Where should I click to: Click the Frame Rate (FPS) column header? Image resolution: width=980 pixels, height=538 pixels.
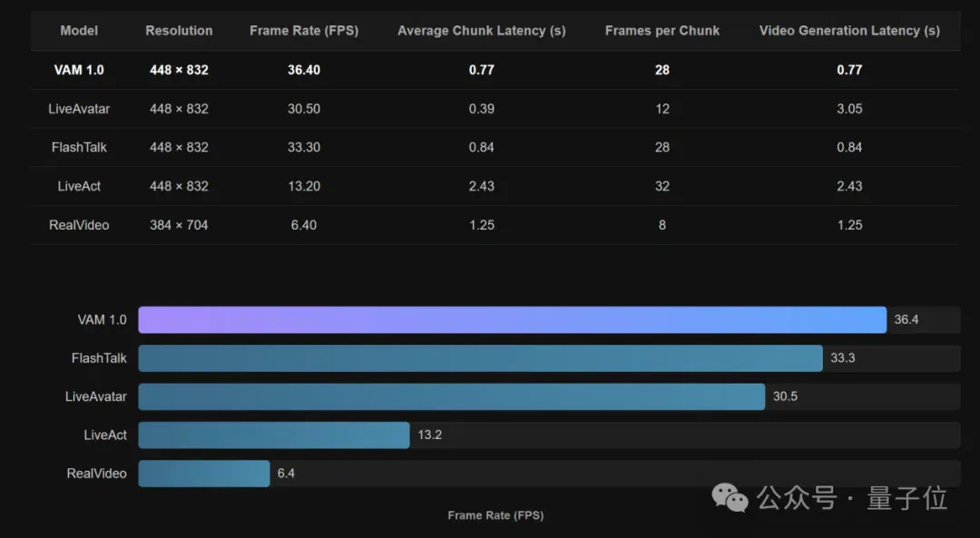(304, 31)
